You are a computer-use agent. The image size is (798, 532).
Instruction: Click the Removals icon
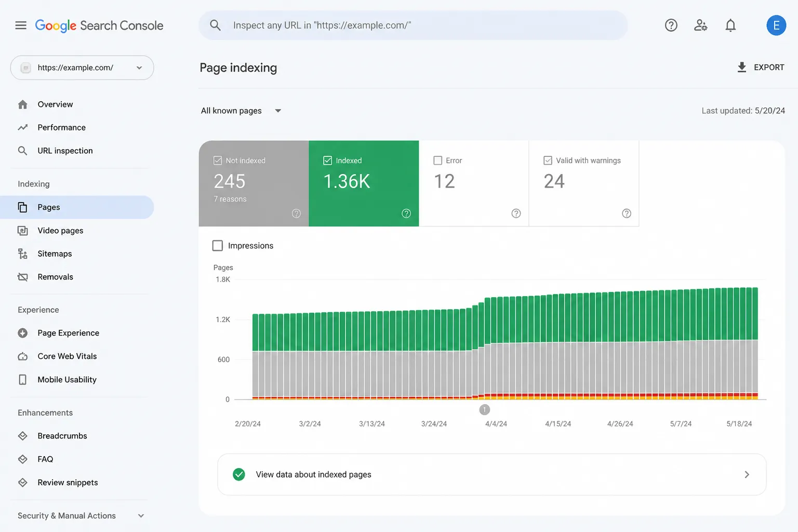(x=23, y=277)
